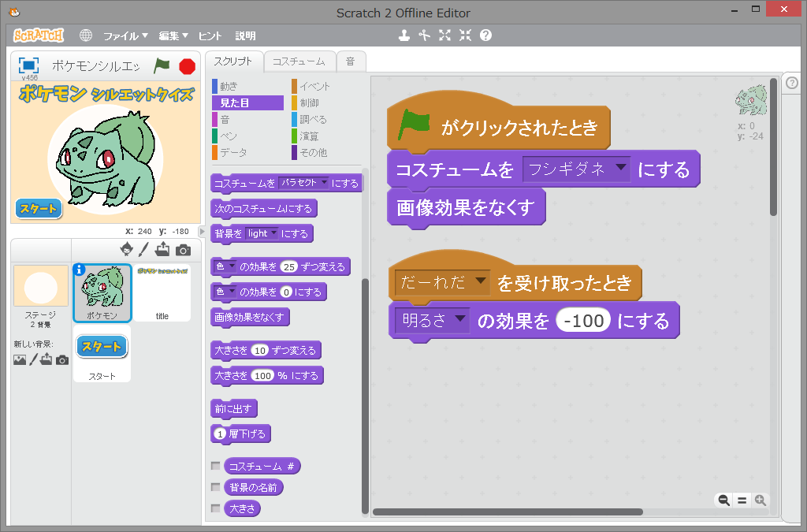
Task: Click the 100 value in size block
Action: (262, 376)
